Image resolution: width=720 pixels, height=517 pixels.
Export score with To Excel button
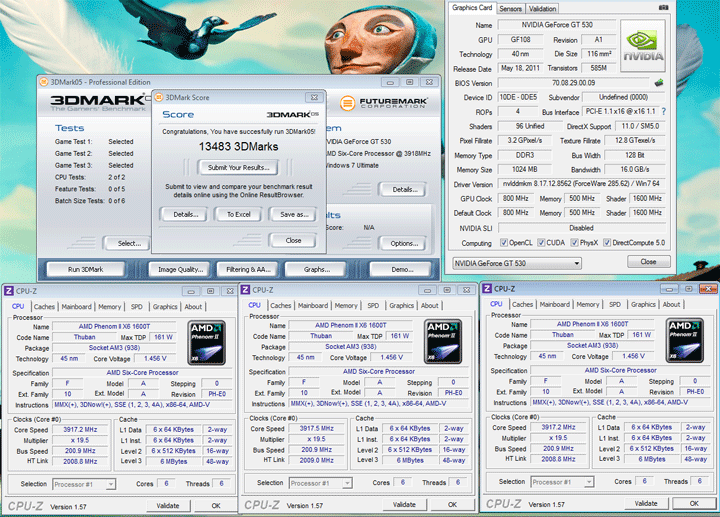click(239, 214)
